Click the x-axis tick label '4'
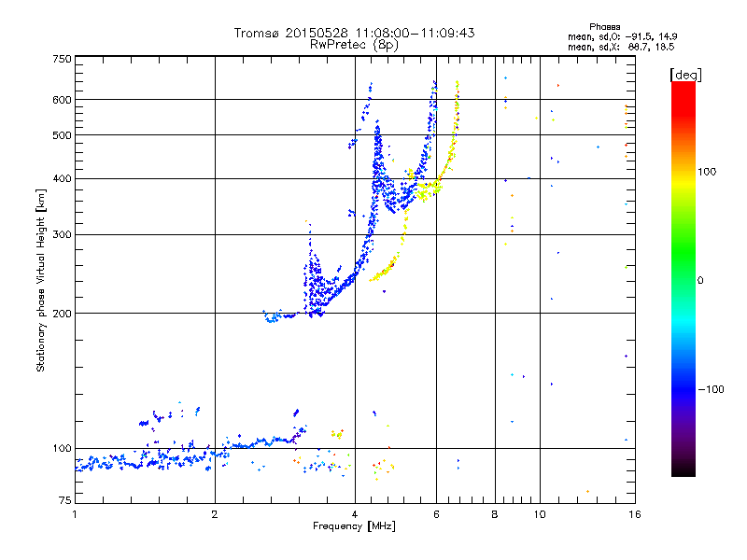 (355, 514)
